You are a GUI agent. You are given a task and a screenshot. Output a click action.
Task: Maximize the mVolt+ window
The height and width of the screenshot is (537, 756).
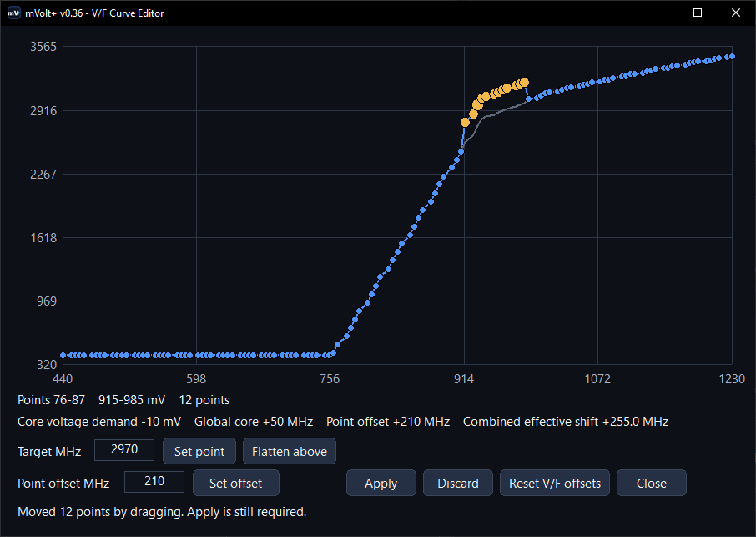click(x=698, y=13)
